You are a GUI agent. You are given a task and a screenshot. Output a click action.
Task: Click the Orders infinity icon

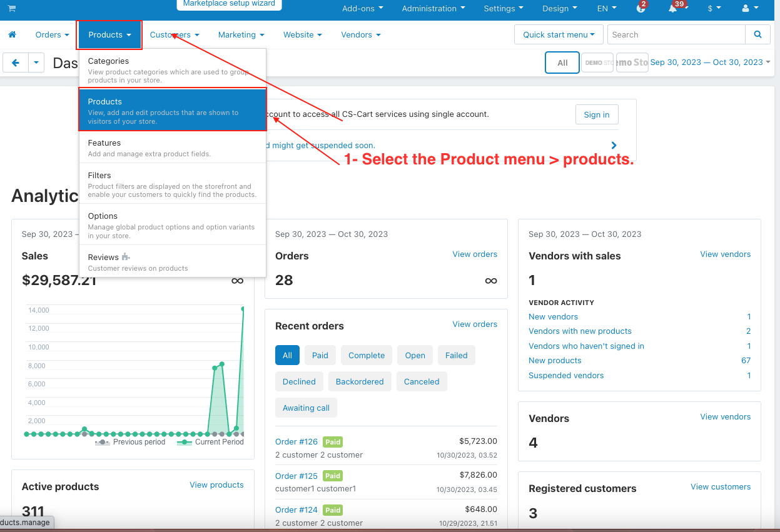(491, 281)
